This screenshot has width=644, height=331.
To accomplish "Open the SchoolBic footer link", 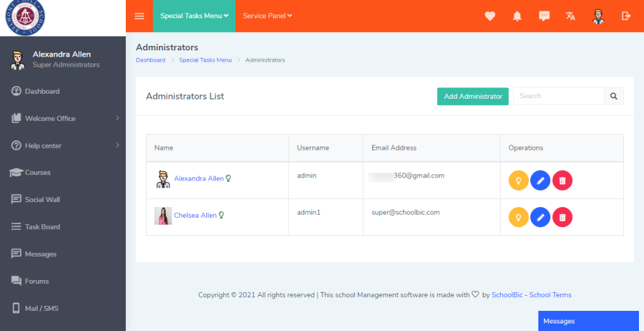I will click(508, 295).
